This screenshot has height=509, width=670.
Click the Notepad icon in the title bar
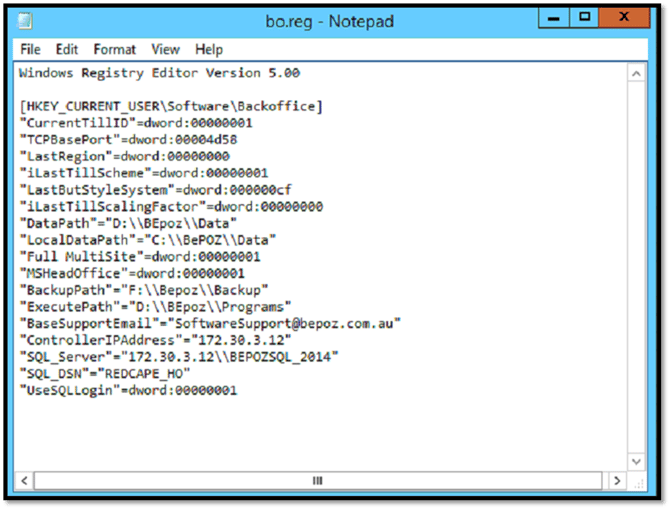tap(25, 19)
